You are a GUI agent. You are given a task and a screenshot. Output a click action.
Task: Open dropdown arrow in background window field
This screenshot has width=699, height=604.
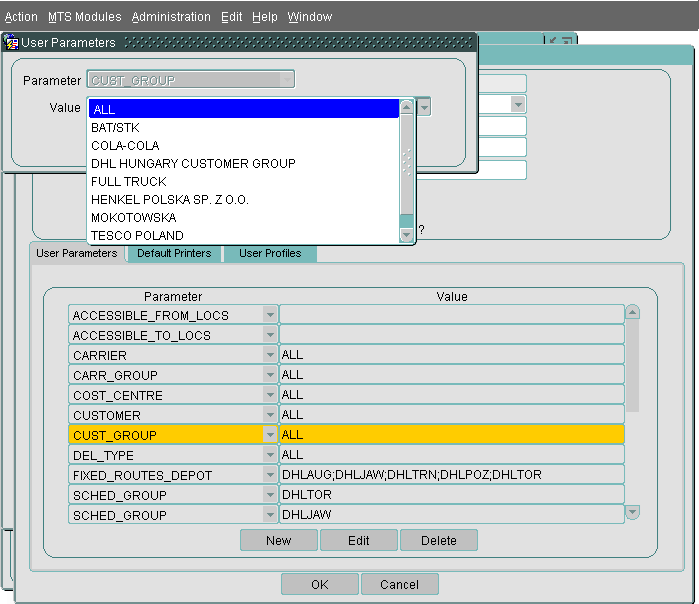point(518,105)
